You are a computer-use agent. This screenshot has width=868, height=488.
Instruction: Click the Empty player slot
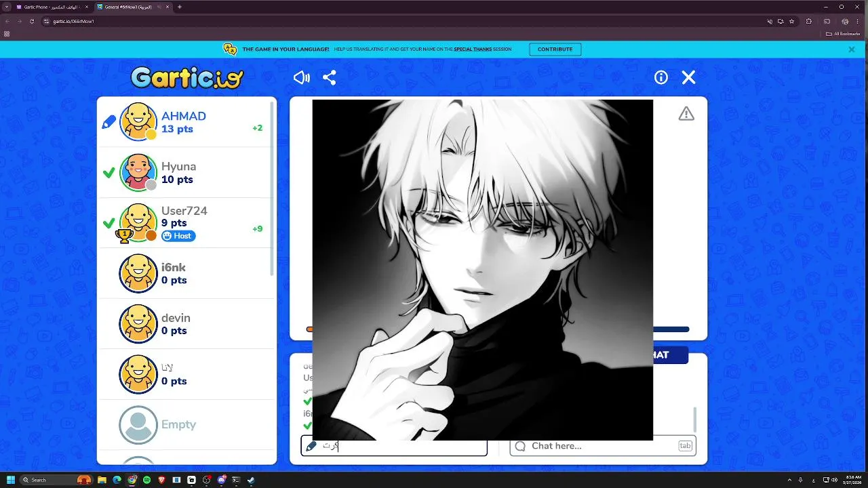(186, 425)
